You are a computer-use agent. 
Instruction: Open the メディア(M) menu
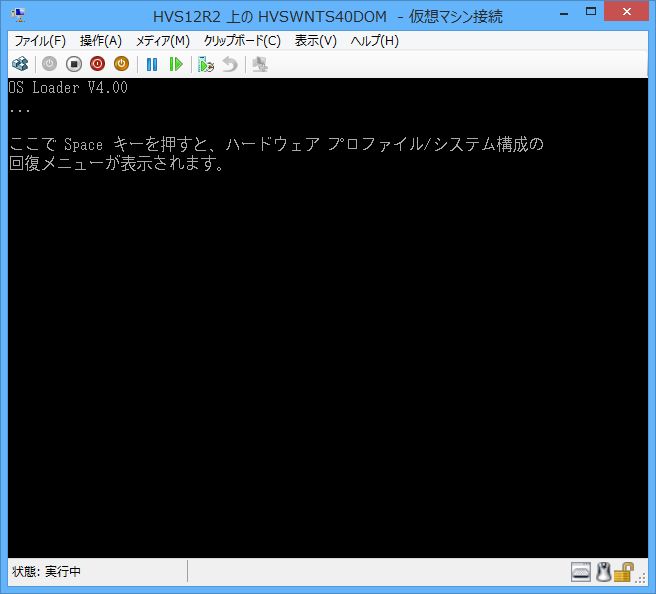pyautogui.click(x=163, y=41)
